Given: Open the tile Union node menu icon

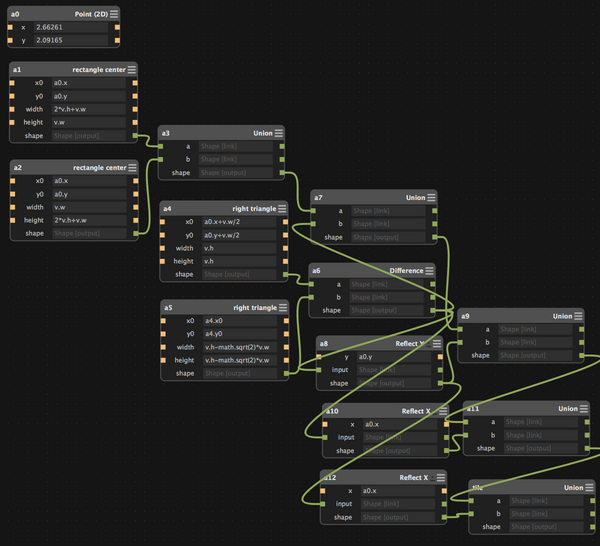Looking at the screenshot, I should pyautogui.click(x=589, y=487).
